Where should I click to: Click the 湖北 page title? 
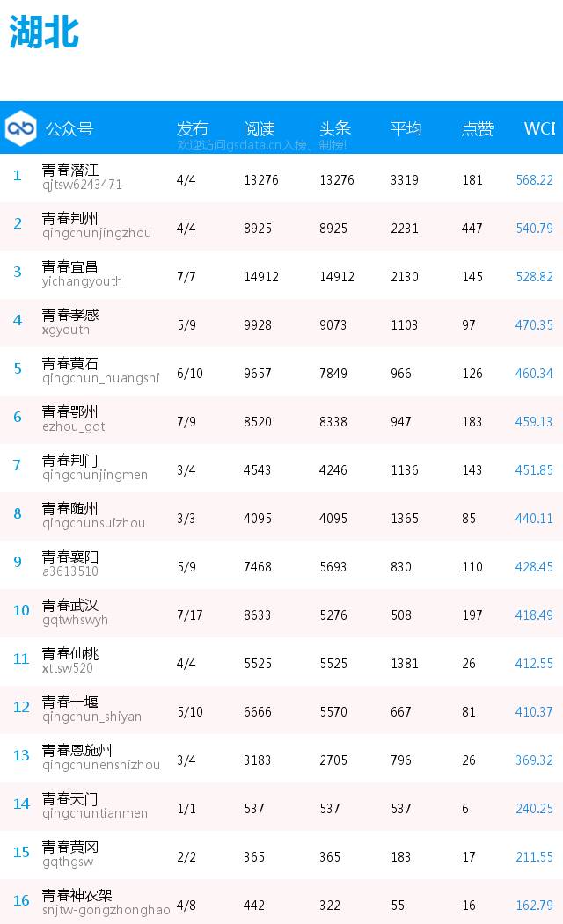point(44,32)
